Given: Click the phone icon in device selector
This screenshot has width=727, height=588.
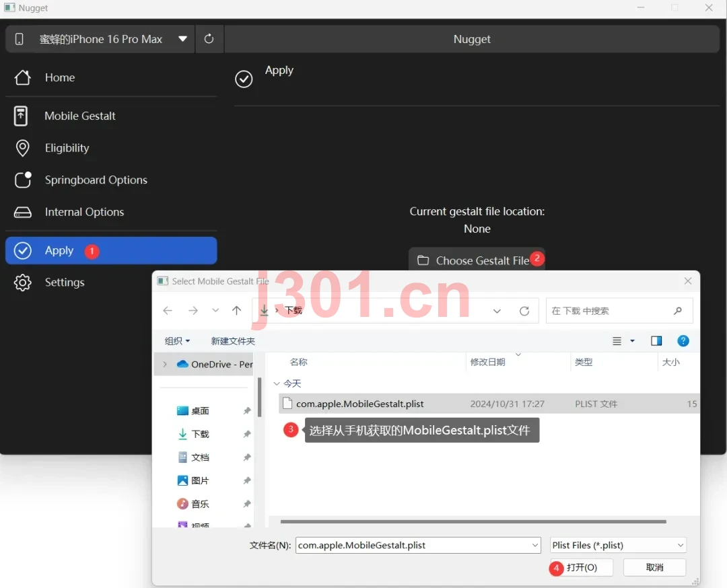Looking at the screenshot, I should click(19, 39).
